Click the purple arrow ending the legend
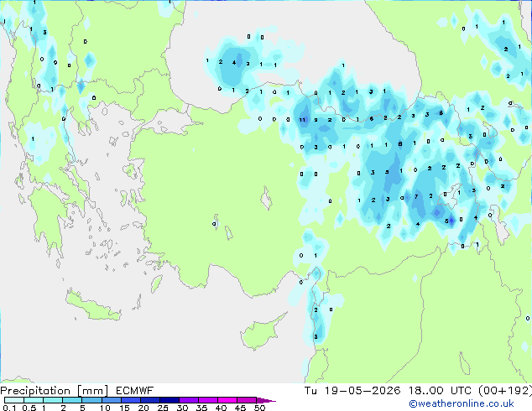The height and width of the screenshot is (411, 532). point(266,400)
